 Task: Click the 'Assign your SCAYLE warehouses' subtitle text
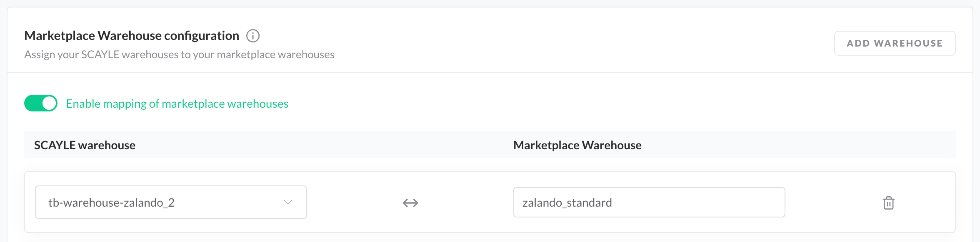179,55
